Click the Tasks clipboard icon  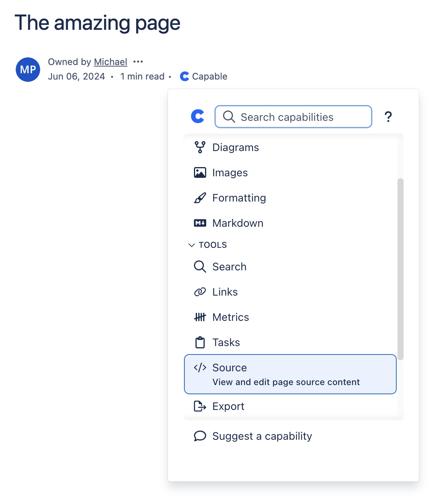point(200,342)
